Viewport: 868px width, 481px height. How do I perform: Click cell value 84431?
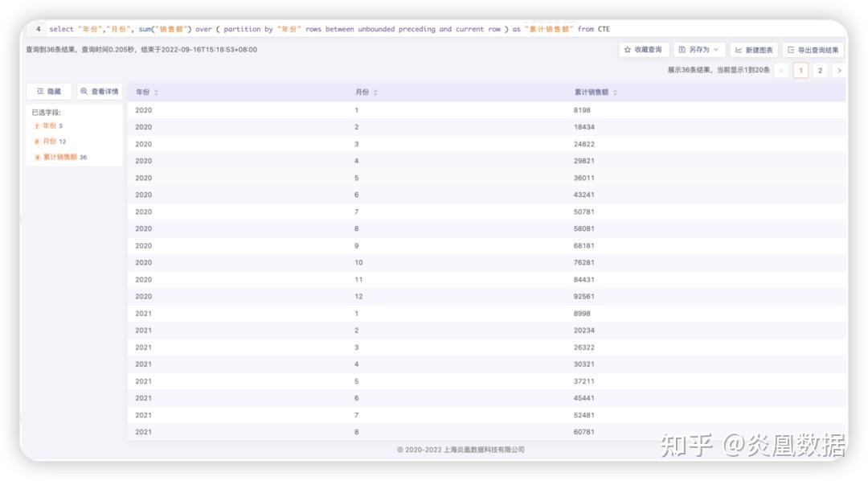point(584,280)
